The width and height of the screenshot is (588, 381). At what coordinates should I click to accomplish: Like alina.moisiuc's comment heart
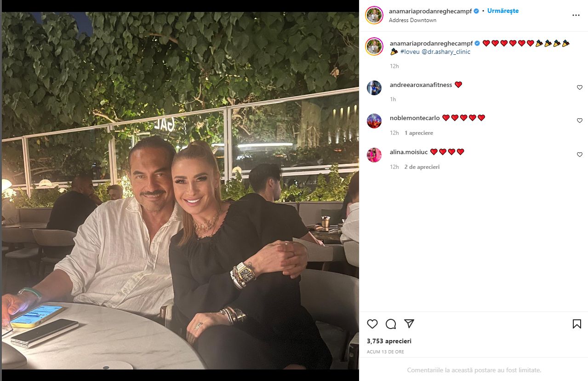pyautogui.click(x=580, y=155)
